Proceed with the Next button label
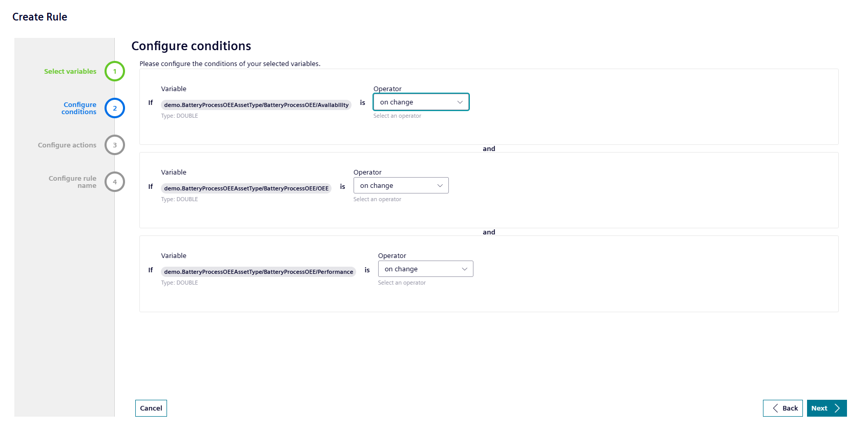The width and height of the screenshot is (868, 431). point(819,408)
